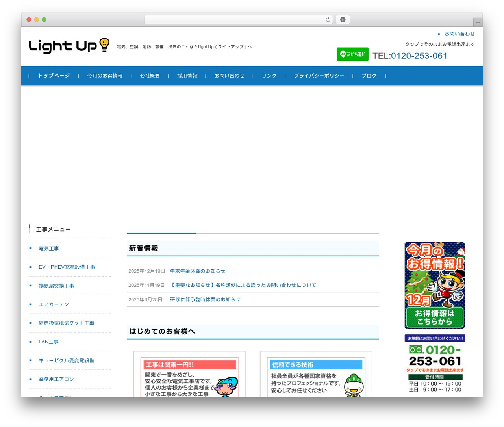This screenshot has width=504, height=427.
Task: Select LAN工事 in the sidebar
Action: [48, 342]
